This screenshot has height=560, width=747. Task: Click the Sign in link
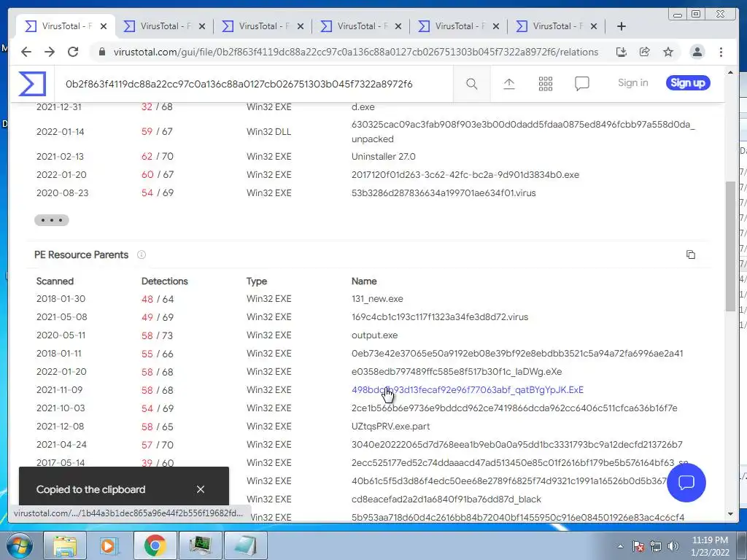coord(632,83)
